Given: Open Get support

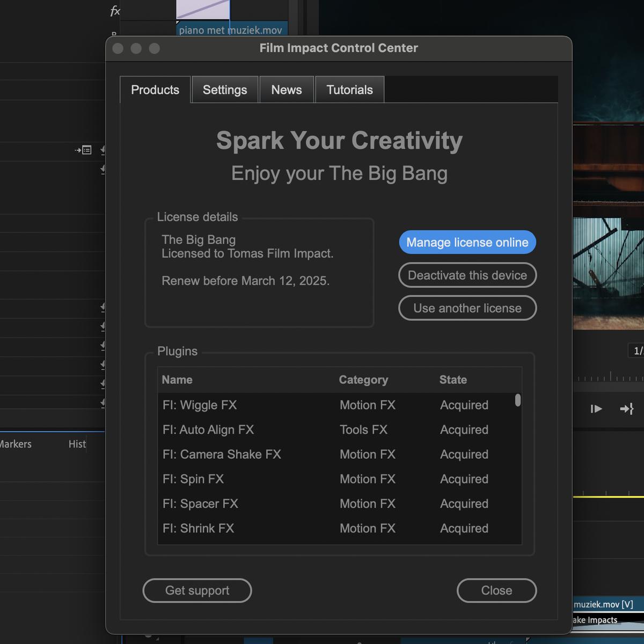Looking at the screenshot, I should [197, 590].
